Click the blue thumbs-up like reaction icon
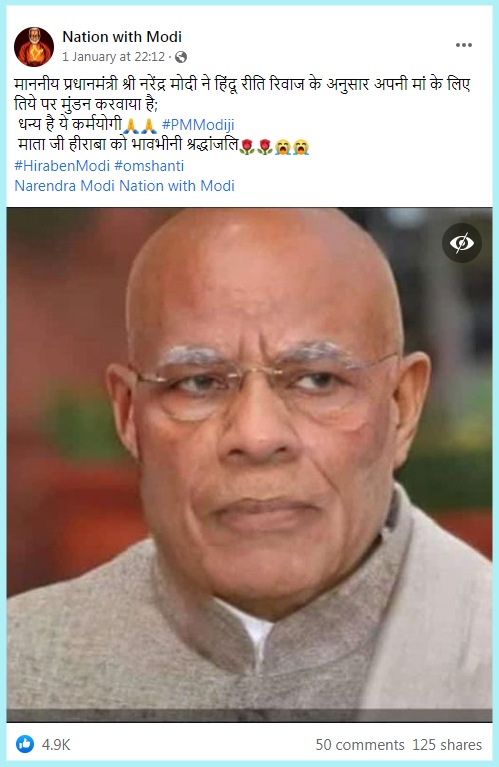This screenshot has height=767, width=499. click(x=24, y=744)
